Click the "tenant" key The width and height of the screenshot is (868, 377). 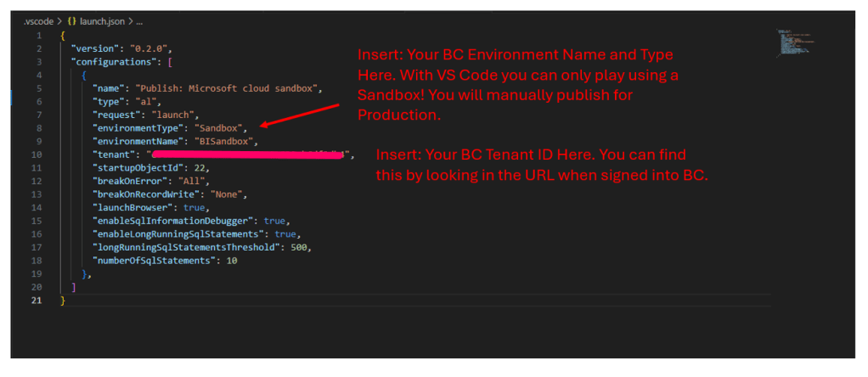coord(114,155)
